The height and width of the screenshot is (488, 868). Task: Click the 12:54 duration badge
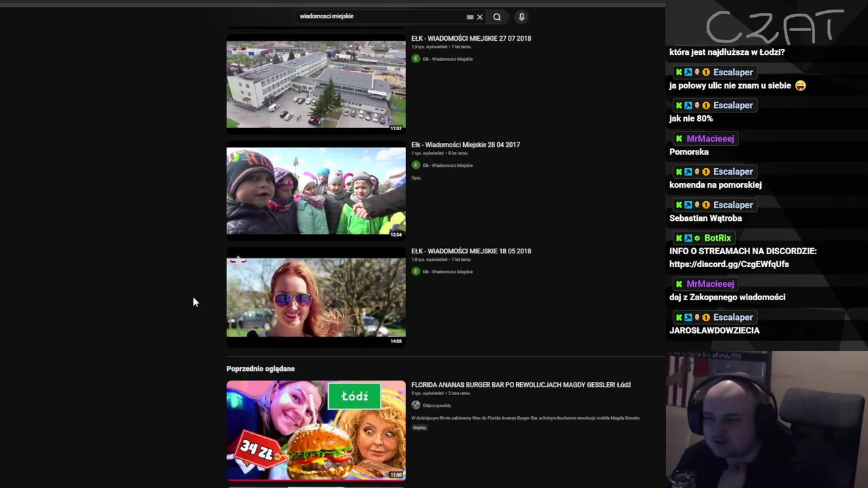pos(396,235)
